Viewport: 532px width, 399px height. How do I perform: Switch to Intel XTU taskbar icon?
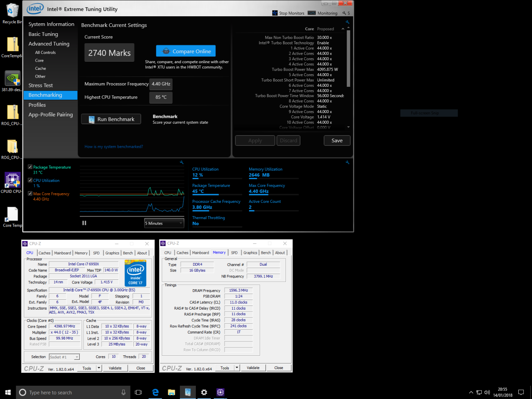pyautogui.click(x=188, y=392)
